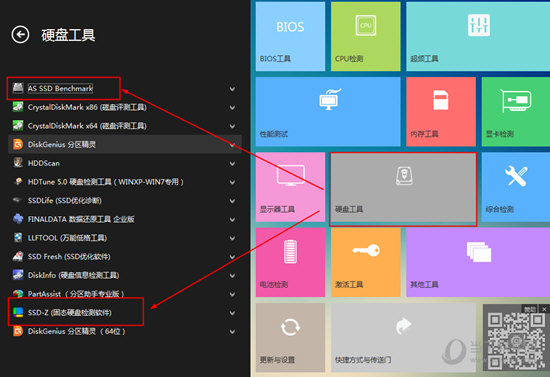Go back using the circled arrow button
The width and height of the screenshot is (550, 377).
click(20, 34)
